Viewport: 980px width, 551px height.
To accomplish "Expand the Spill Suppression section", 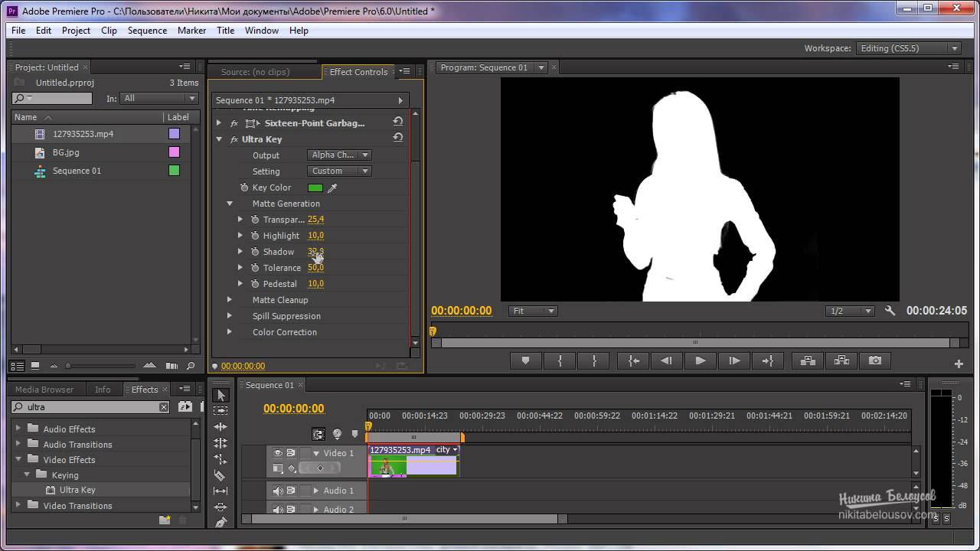I will pos(230,316).
